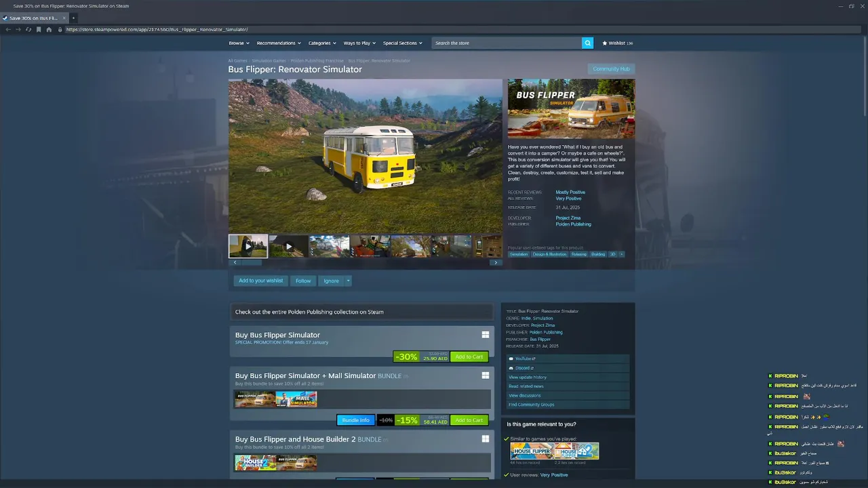Follow this game
Screen dimensions: 868x488
303,281
